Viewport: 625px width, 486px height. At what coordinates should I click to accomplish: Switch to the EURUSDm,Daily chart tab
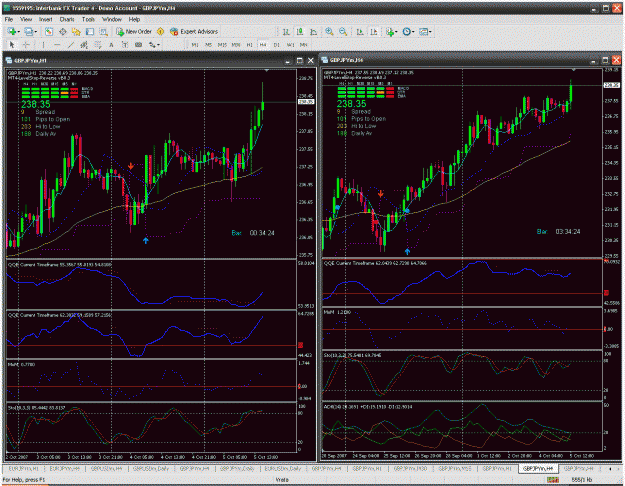283,469
